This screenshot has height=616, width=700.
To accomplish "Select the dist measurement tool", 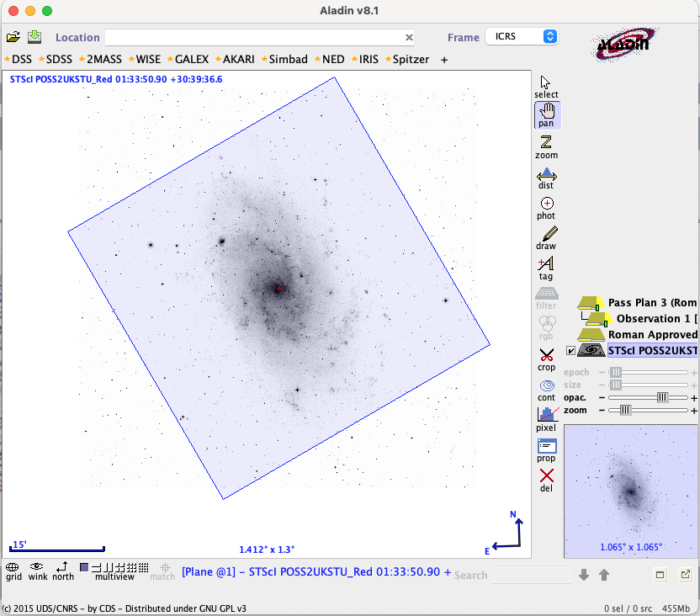I will (546, 178).
